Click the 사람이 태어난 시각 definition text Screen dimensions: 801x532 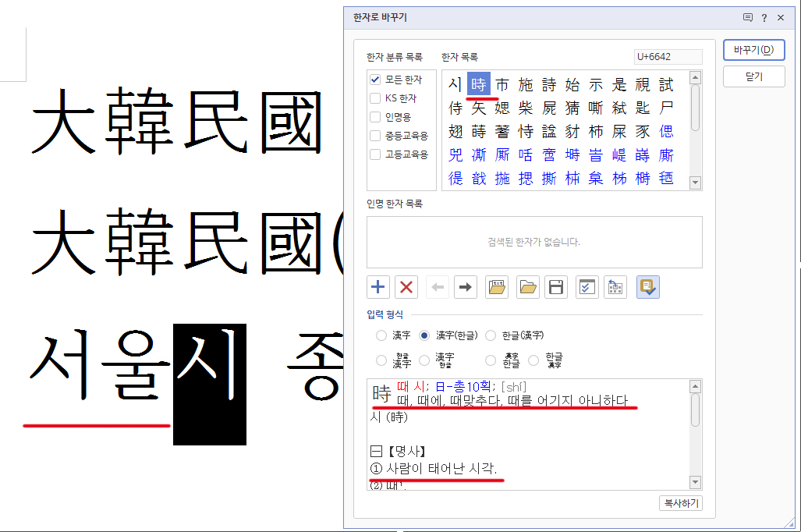point(441,468)
